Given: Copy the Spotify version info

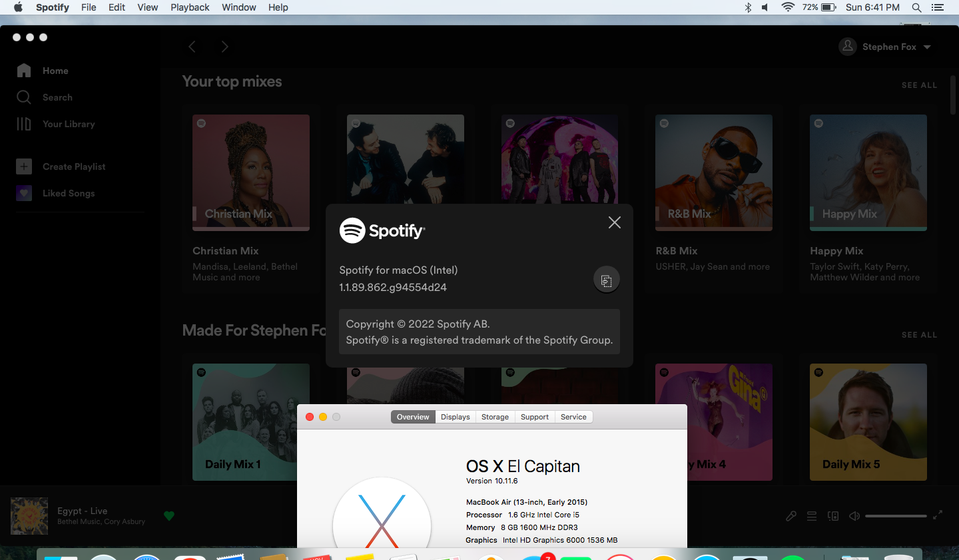Looking at the screenshot, I should point(606,280).
